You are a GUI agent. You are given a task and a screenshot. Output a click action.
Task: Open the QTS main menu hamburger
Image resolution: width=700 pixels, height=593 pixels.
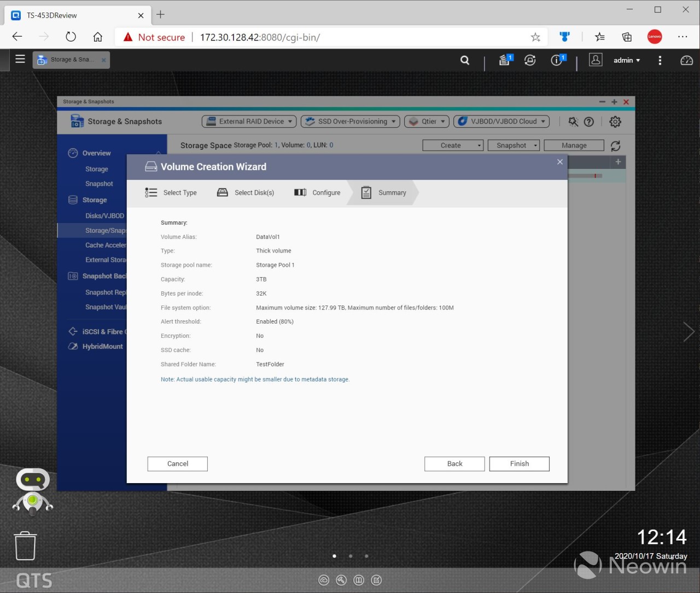click(20, 59)
